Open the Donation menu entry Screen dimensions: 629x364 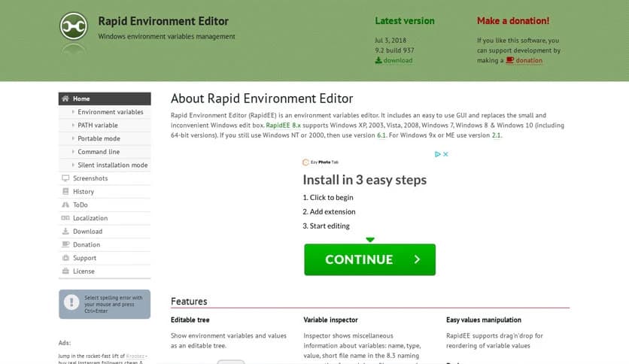pyautogui.click(x=105, y=244)
